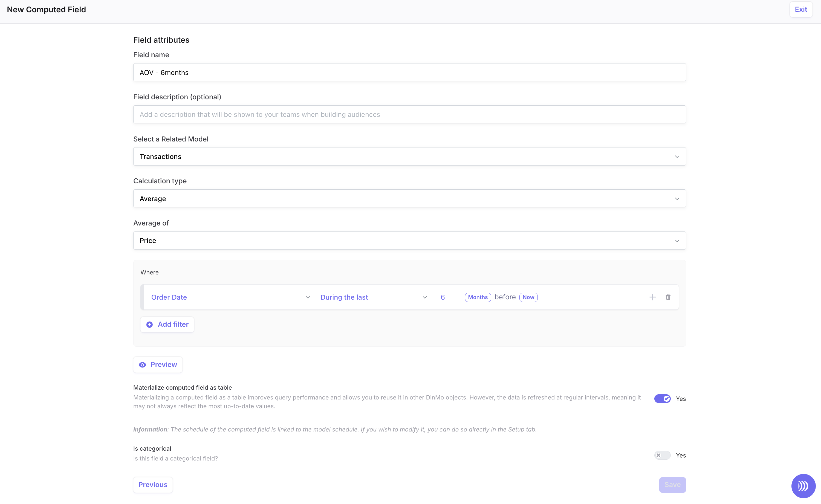
Task: Click the Add filter button
Action: pos(167,324)
